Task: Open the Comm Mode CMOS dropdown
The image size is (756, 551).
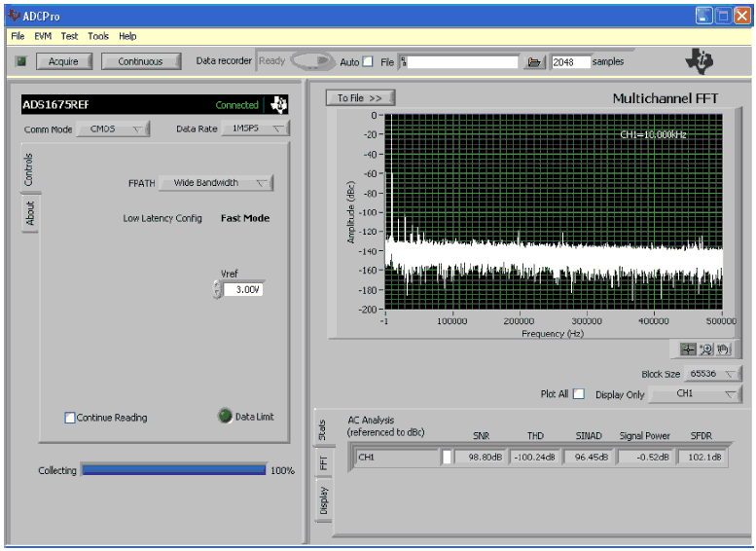Action: (x=113, y=129)
